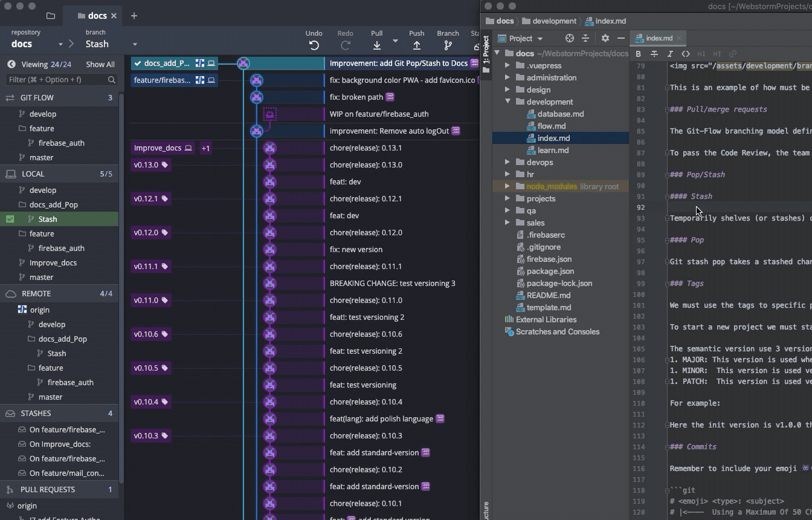This screenshot has width=812, height=520.
Task: Apply italic formatting in markdown toolbar
Action: pyautogui.click(x=670, y=54)
